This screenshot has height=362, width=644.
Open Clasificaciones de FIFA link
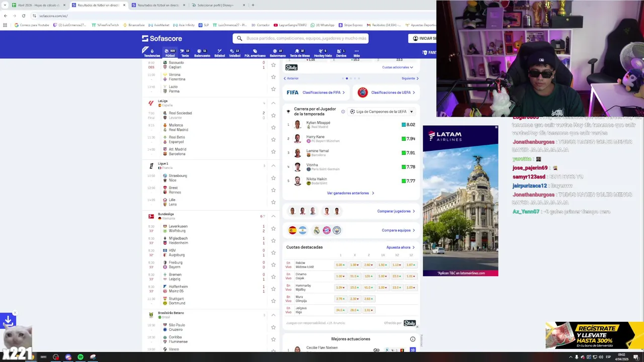point(324,93)
